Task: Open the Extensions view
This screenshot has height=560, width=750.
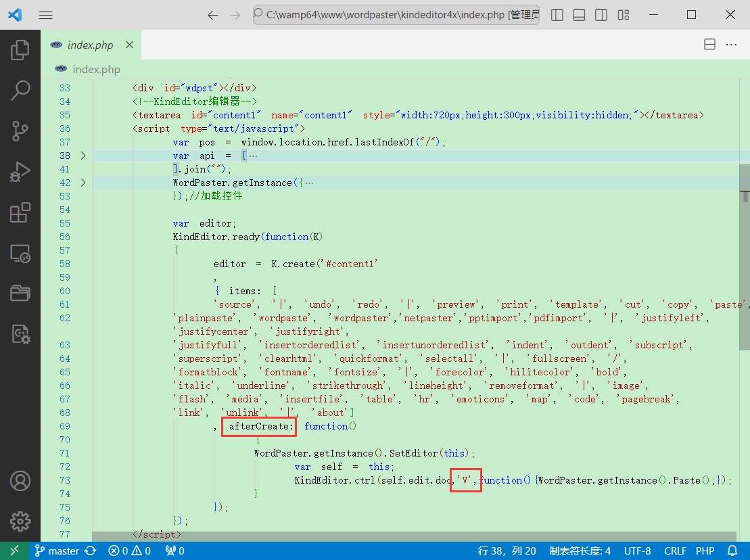Action: (x=20, y=212)
